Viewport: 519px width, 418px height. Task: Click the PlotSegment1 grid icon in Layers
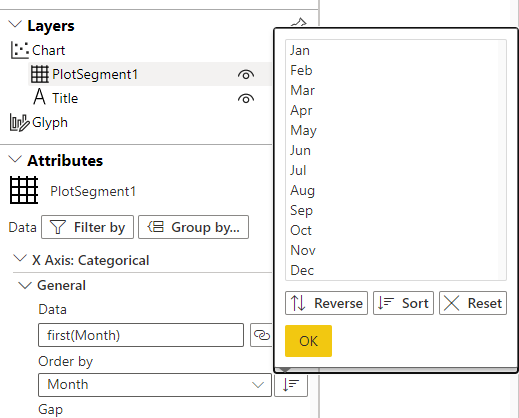[40, 74]
